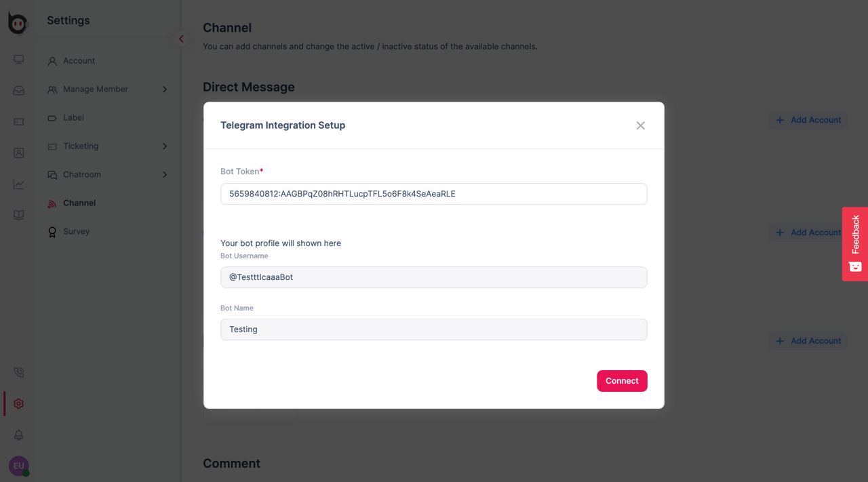
Task: Open the knowledge base book icon
Action: click(19, 216)
